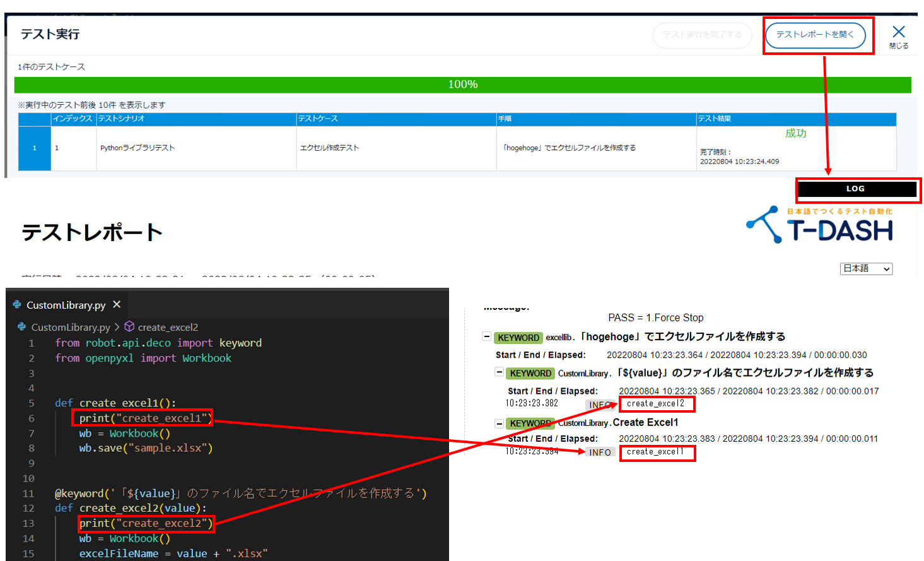Collapse the Create Excel1 keyword node
The width and height of the screenshot is (924, 561).
pyautogui.click(x=499, y=423)
